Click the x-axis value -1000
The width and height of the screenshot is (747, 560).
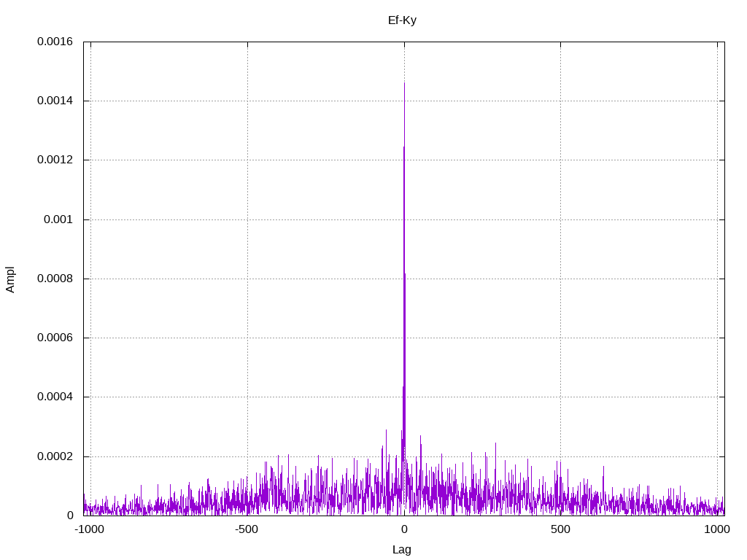pos(89,529)
